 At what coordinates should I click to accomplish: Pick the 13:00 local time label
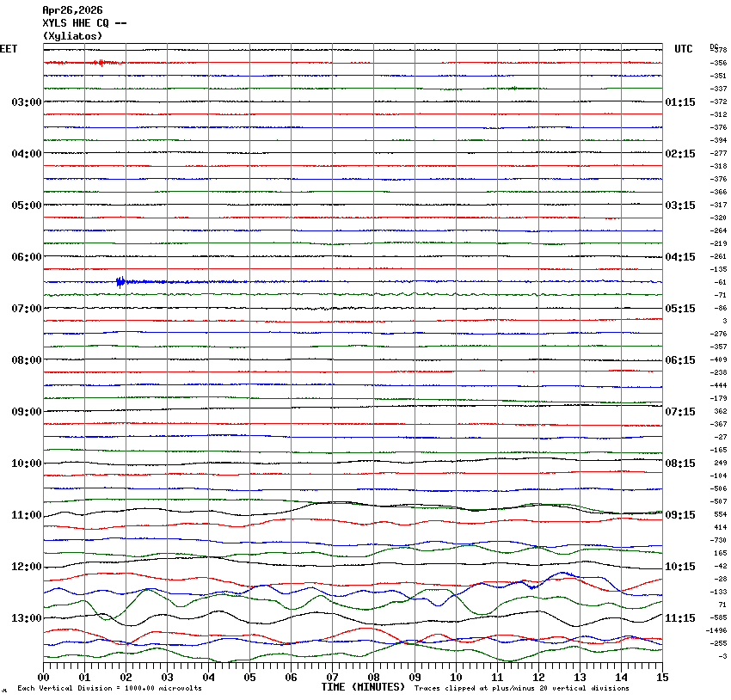[26, 618]
